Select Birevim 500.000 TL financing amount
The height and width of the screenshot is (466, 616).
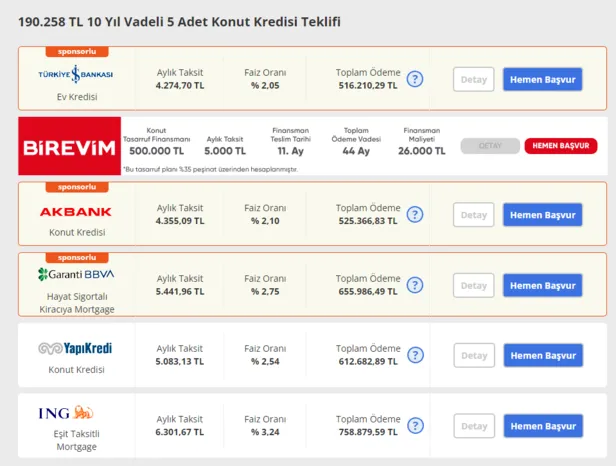coord(156,151)
